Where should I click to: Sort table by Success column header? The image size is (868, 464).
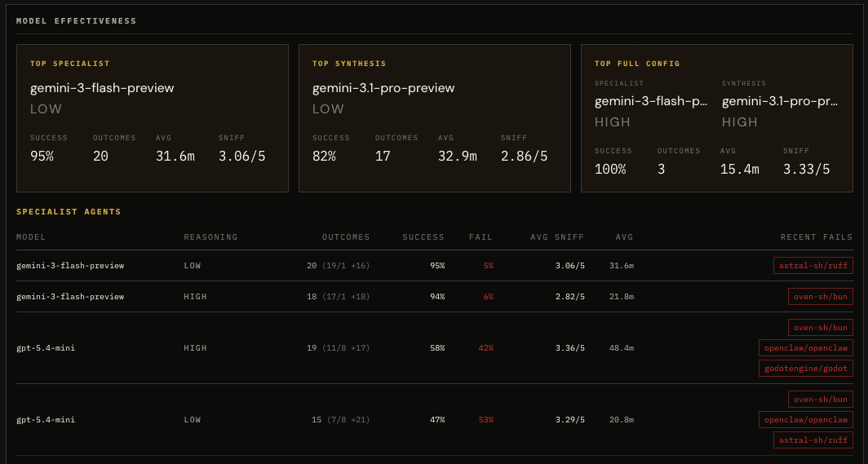[423, 236]
